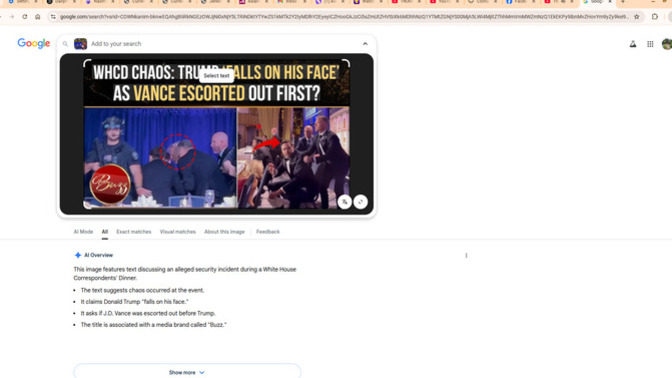672x378 pixels.
Task: Click the text 'It claims Donald Trump "falls on his face."'
Action: (x=135, y=302)
